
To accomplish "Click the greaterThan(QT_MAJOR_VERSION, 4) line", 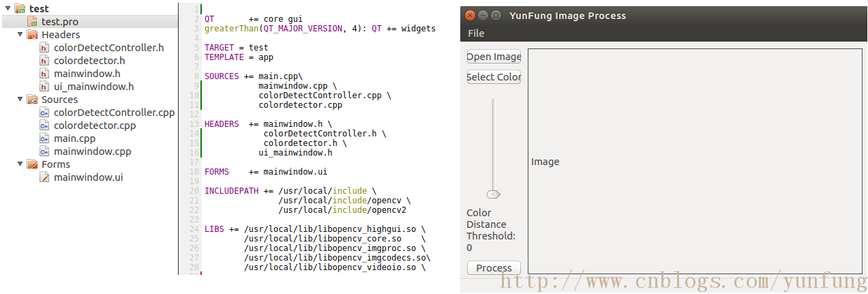I will pos(320,29).
